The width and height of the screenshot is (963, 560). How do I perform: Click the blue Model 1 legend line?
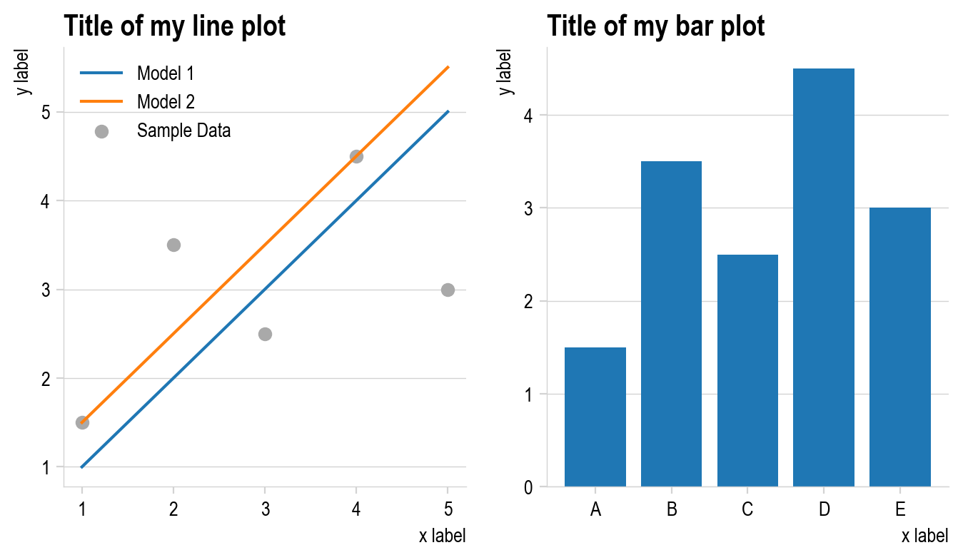(x=101, y=73)
